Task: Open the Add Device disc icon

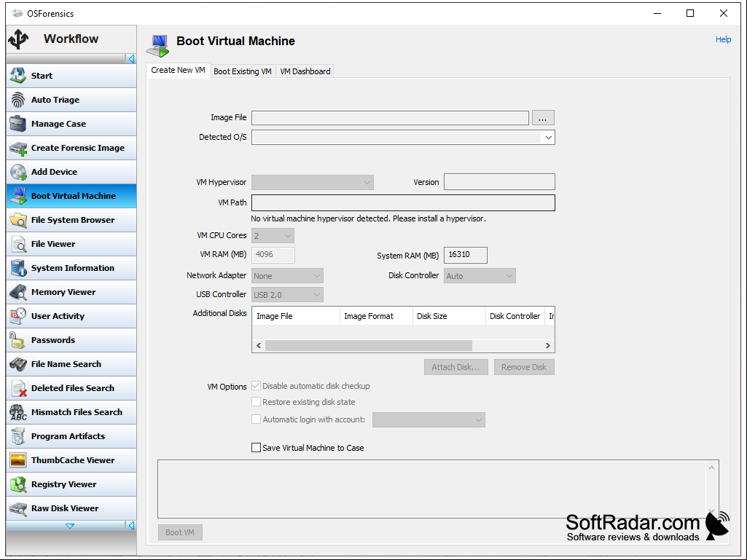Action: coord(18,171)
